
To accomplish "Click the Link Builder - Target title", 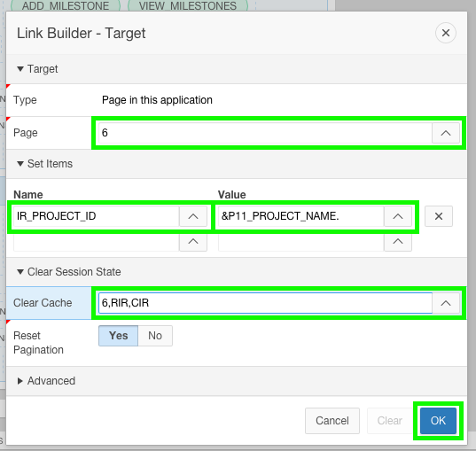I will [x=81, y=33].
